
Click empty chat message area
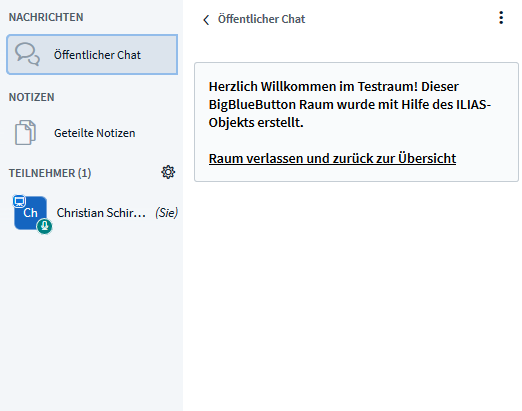pos(356,293)
